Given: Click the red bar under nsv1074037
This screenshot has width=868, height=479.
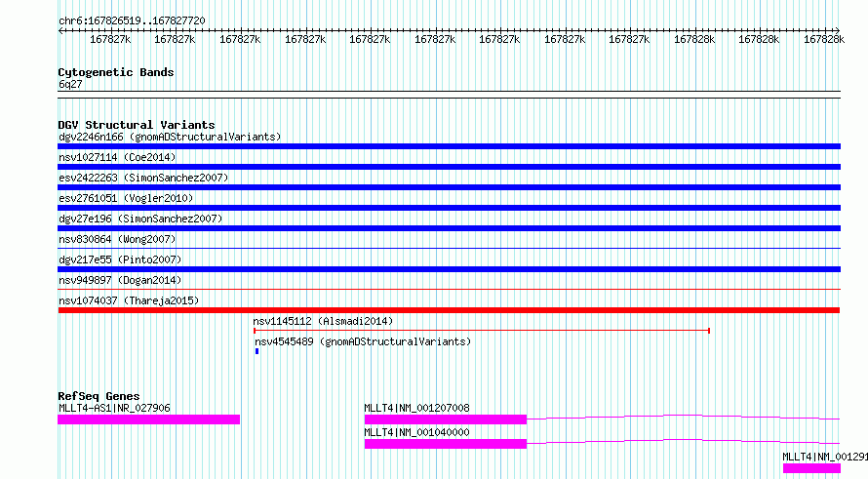Looking at the screenshot, I should coord(449,310).
